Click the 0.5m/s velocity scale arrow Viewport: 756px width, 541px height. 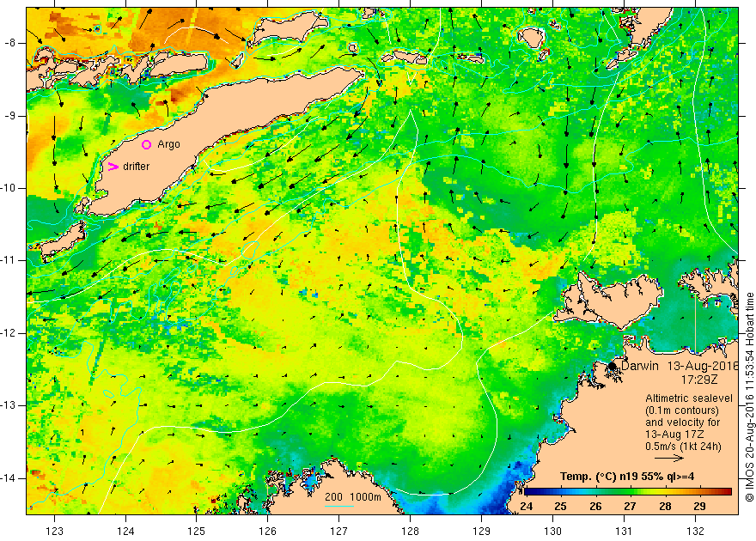coord(669,459)
